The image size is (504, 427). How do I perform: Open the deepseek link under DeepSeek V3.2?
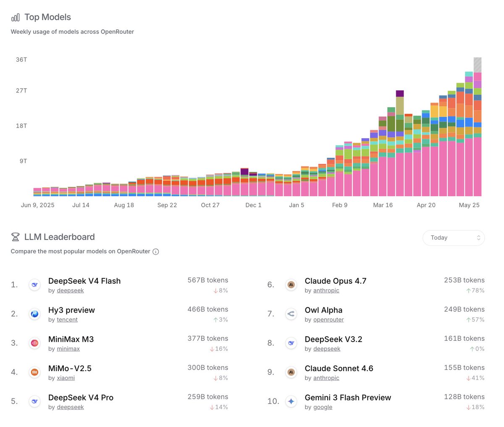click(327, 349)
